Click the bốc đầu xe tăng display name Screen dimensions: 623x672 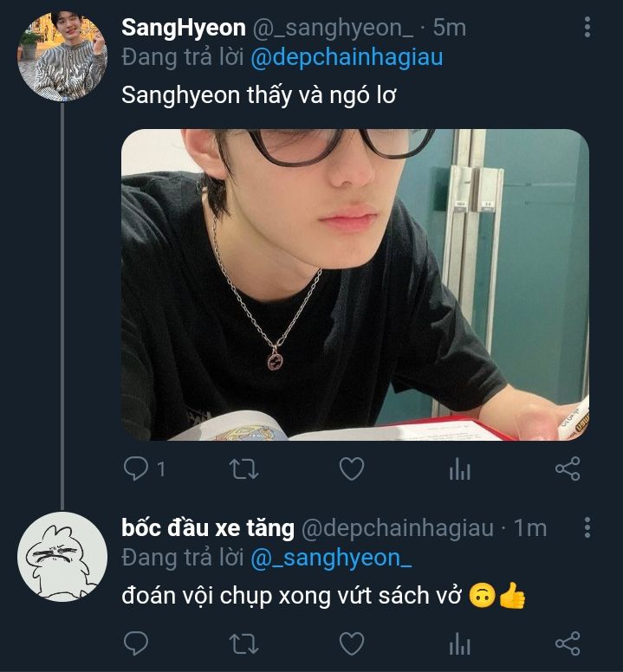click(x=208, y=527)
